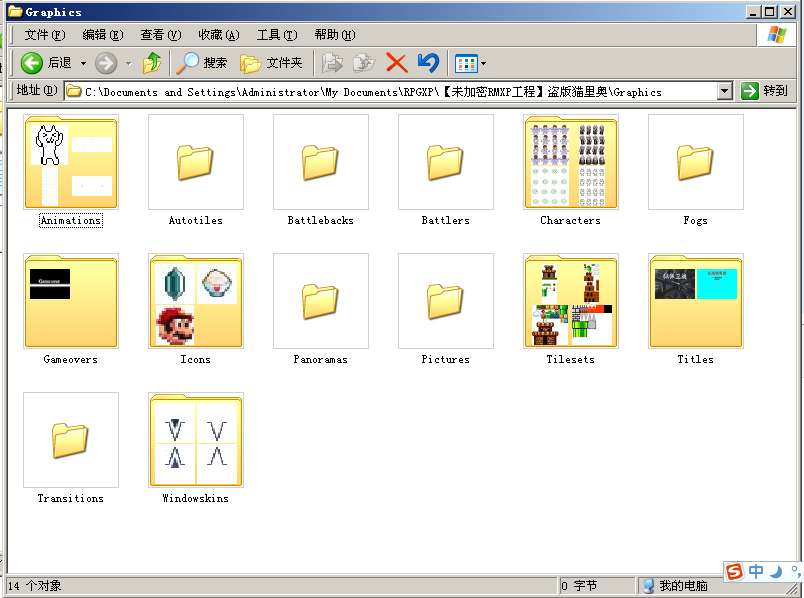Click the Autotiles name label
This screenshot has height=598, width=804.
[x=195, y=221]
